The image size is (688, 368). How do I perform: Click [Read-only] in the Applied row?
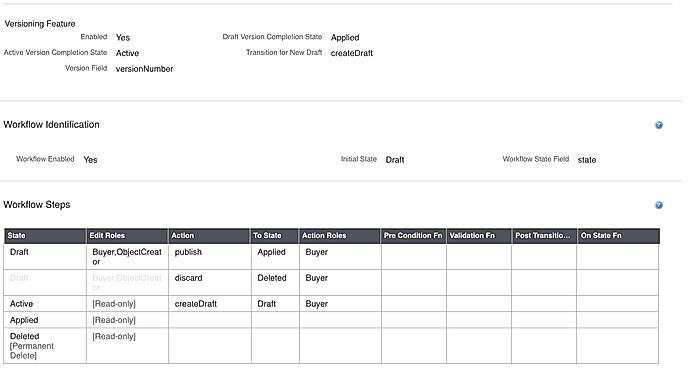pyautogui.click(x=114, y=320)
